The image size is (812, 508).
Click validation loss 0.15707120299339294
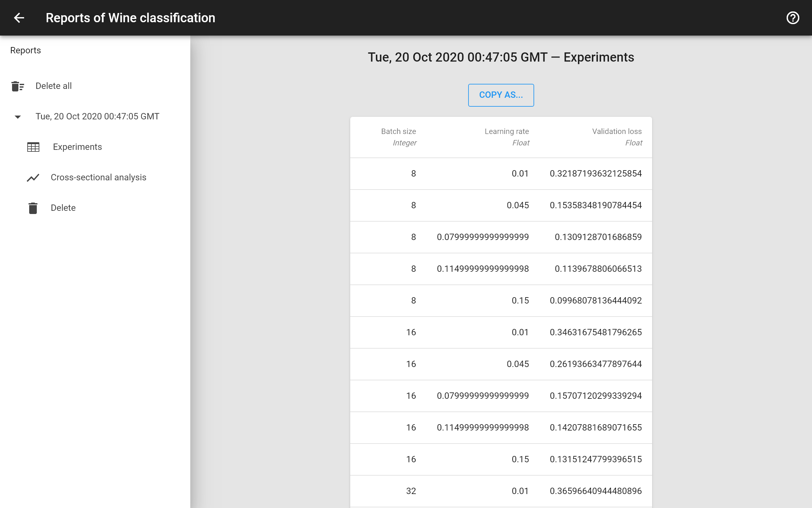[x=596, y=396]
